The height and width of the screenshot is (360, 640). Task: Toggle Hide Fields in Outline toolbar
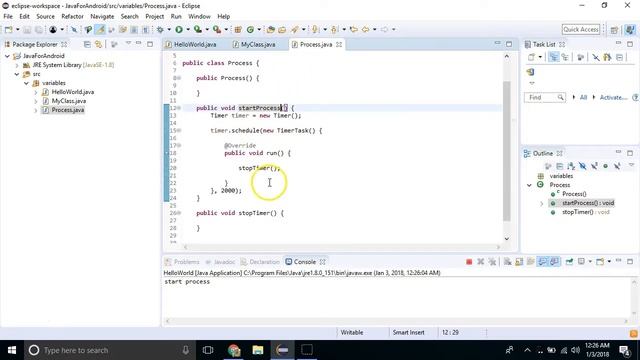pos(582,166)
